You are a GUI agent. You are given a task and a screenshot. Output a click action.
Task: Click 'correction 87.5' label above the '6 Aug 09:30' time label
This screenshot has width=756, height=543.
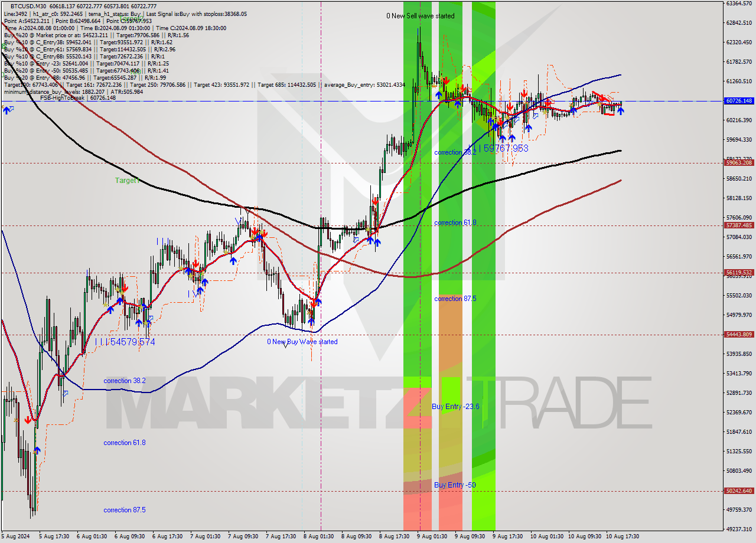(125, 510)
